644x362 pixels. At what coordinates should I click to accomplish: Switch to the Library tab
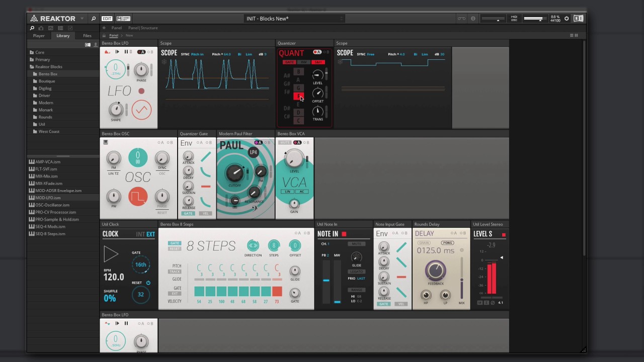pyautogui.click(x=63, y=36)
